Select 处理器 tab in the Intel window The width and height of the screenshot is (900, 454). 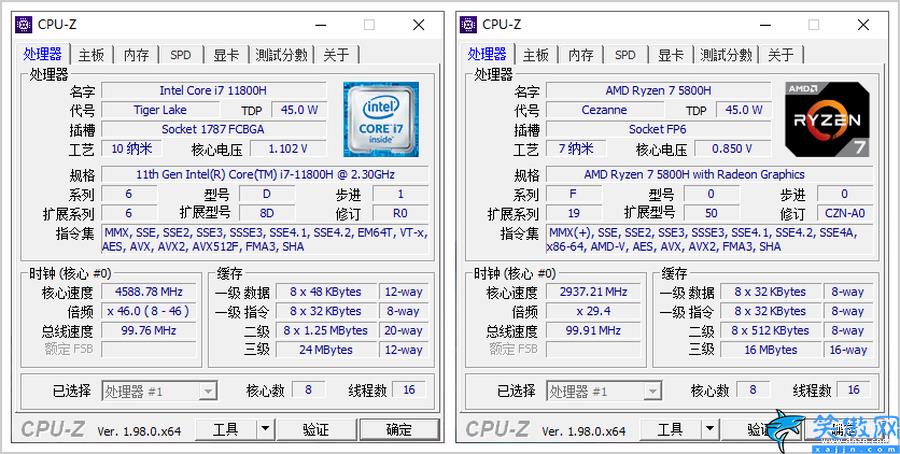tap(42, 54)
